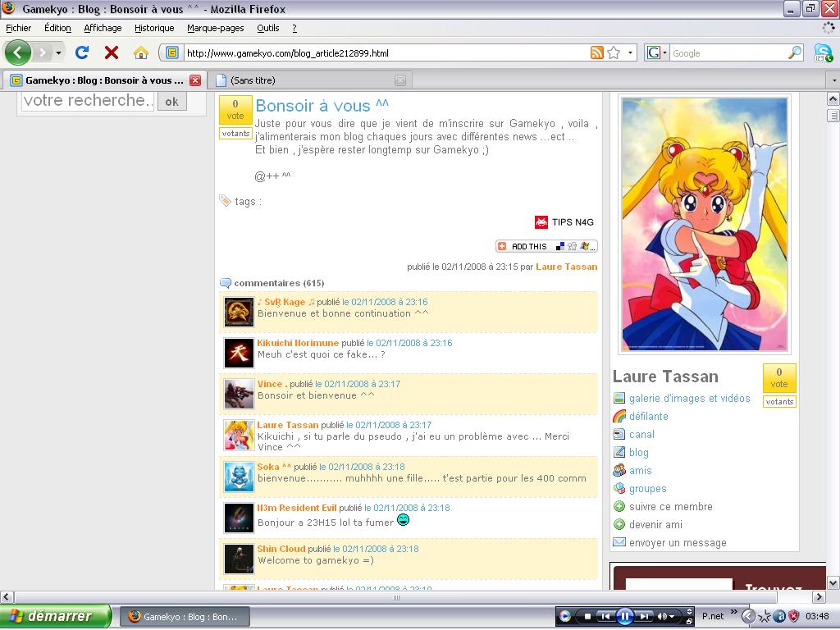
Task: Click the Skype toolbar icon
Action: click(x=823, y=52)
